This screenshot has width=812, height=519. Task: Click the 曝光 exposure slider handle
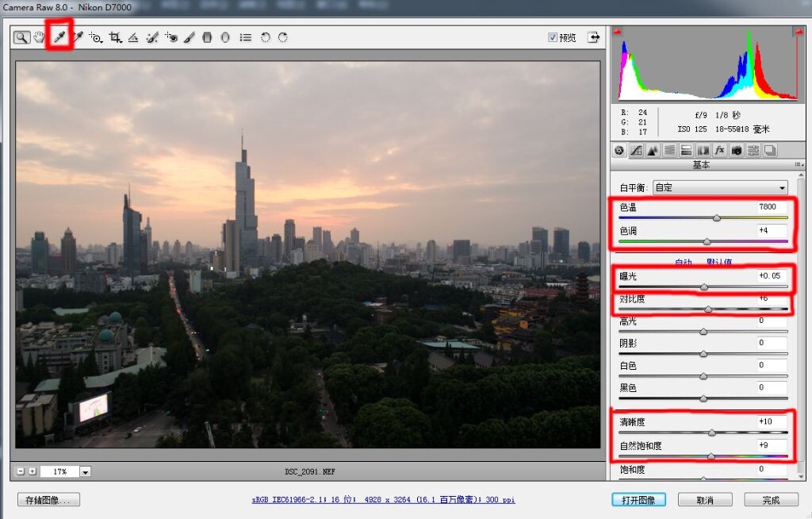704,286
